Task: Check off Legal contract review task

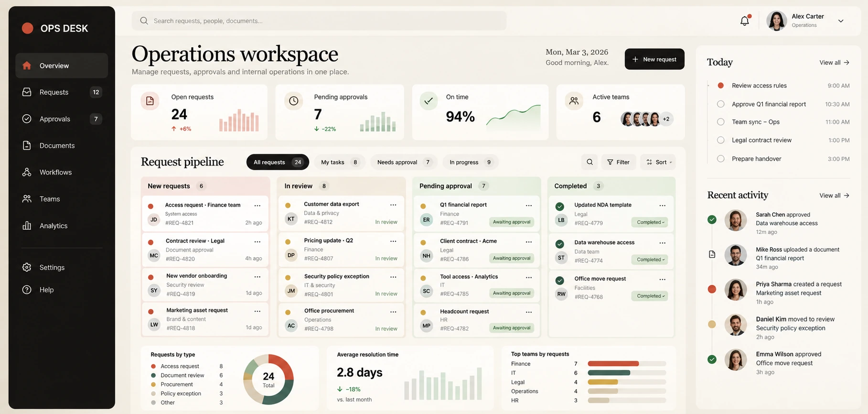Action: point(721,140)
